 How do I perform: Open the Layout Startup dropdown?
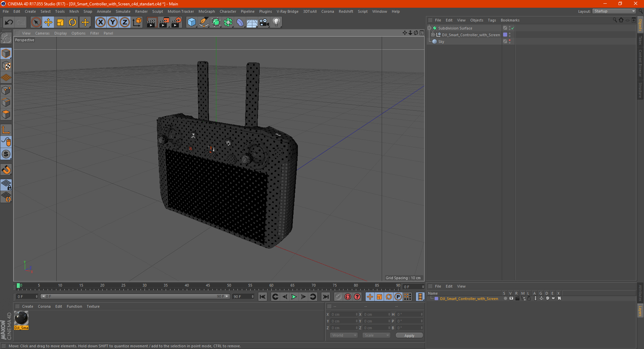pos(614,11)
